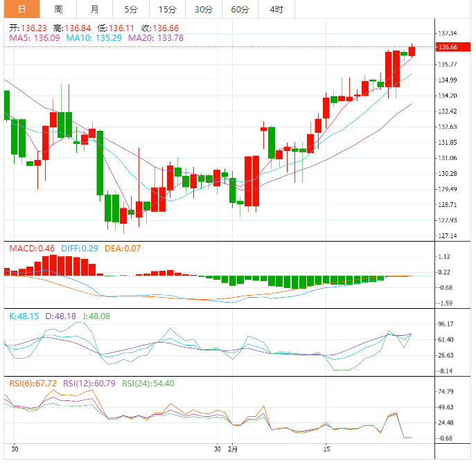Open the 月 monthly chart tab
This screenshot has width=476, height=466.
[94, 9]
